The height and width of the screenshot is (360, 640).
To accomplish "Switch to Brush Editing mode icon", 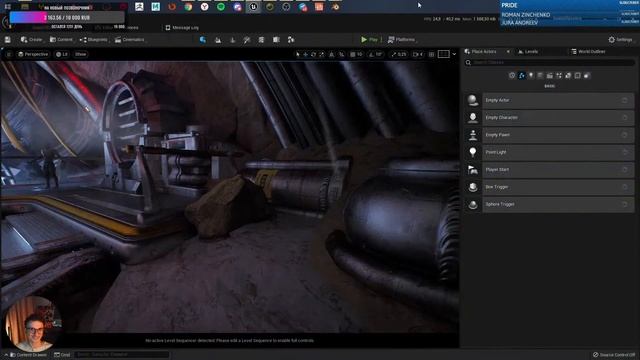I will [291, 40].
